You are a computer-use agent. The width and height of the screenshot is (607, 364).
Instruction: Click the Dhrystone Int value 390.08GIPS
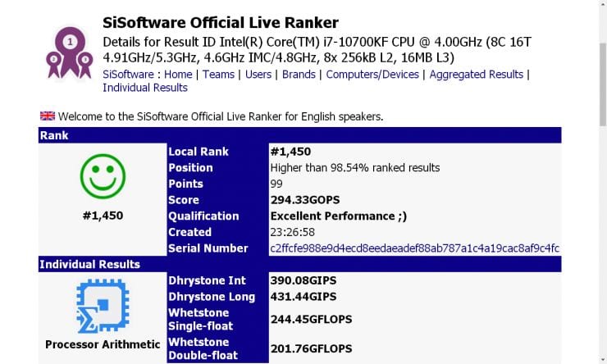303,280
